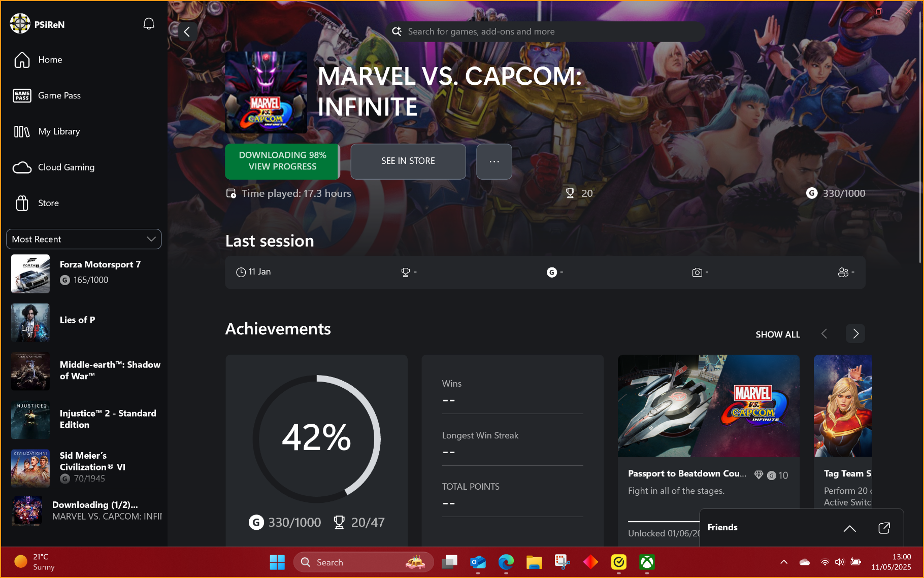
Task: Go to the next achievements page
Action: tap(855, 333)
